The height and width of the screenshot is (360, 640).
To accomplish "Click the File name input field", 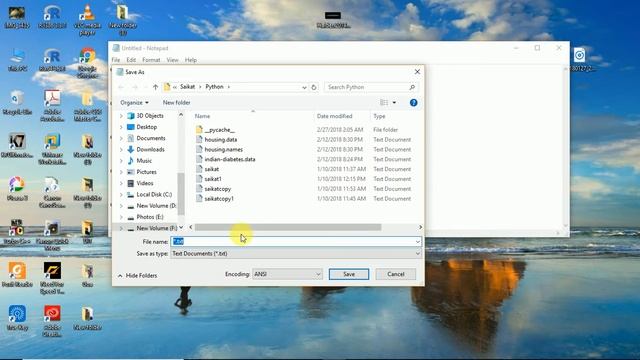I will point(296,242).
